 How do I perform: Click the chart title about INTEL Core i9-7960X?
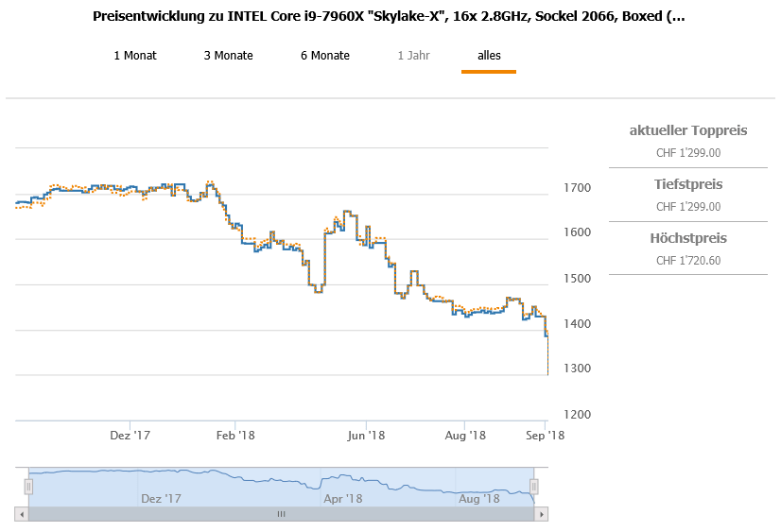pos(390,16)
